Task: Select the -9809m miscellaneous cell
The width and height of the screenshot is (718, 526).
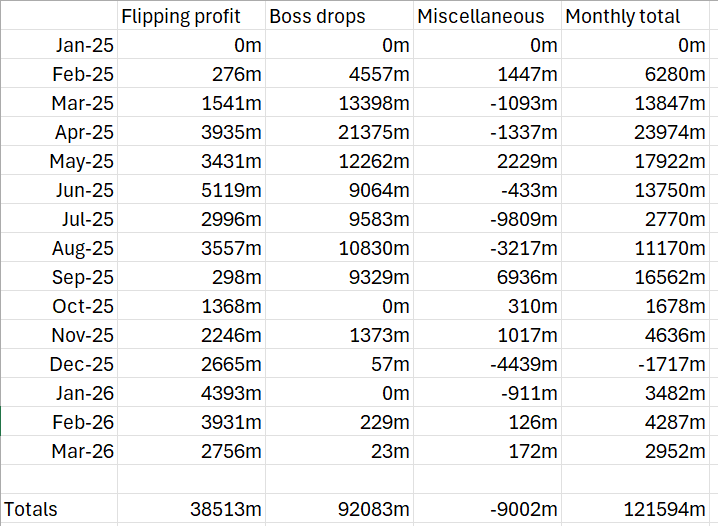Action: [487, 219]
